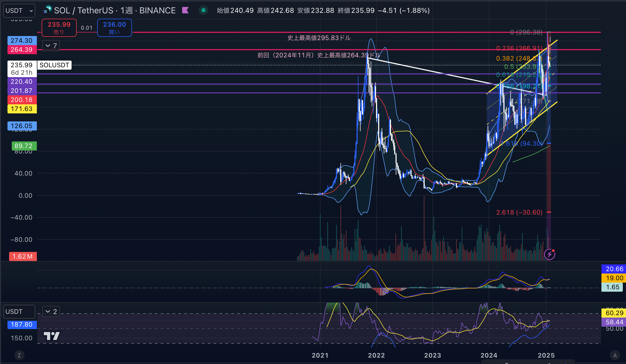Select the 126.05 blue price label
This screenshot has width=626, height=364.
(22, 126)
